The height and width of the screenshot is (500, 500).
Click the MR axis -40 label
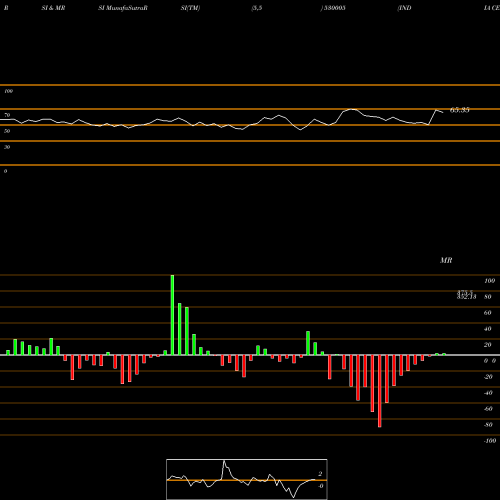[x=488, y=393]
